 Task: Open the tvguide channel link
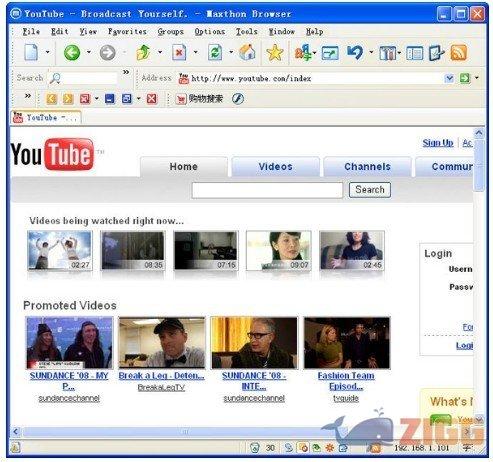tap(346, 398)
